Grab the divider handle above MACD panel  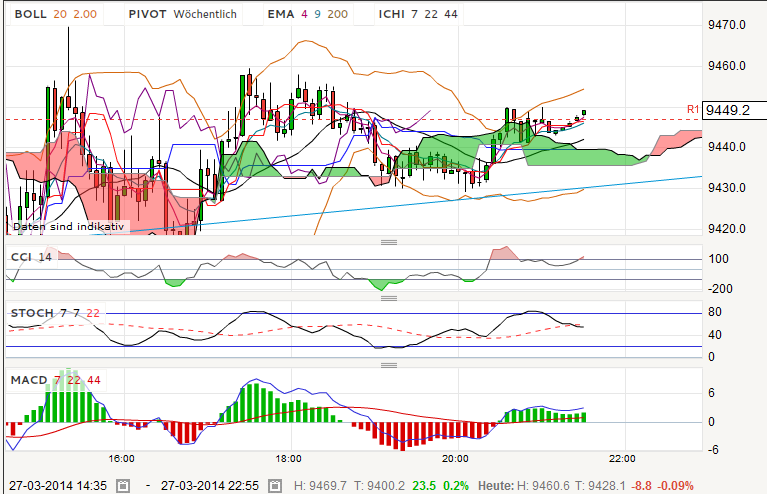click(389, 365)
